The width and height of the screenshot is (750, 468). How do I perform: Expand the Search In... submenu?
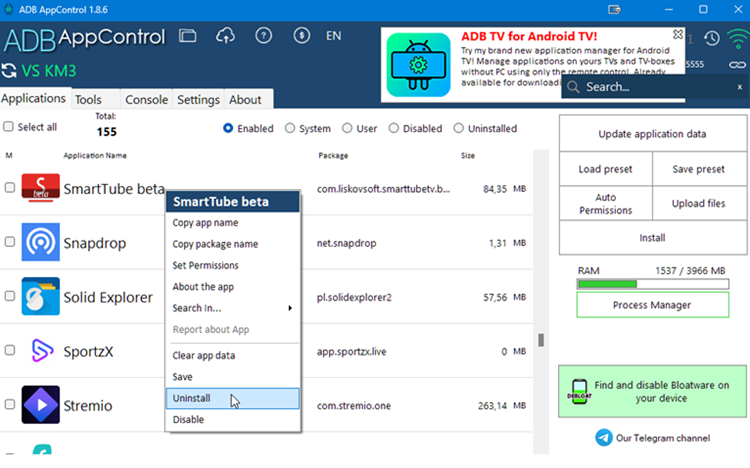click(231, 308)
